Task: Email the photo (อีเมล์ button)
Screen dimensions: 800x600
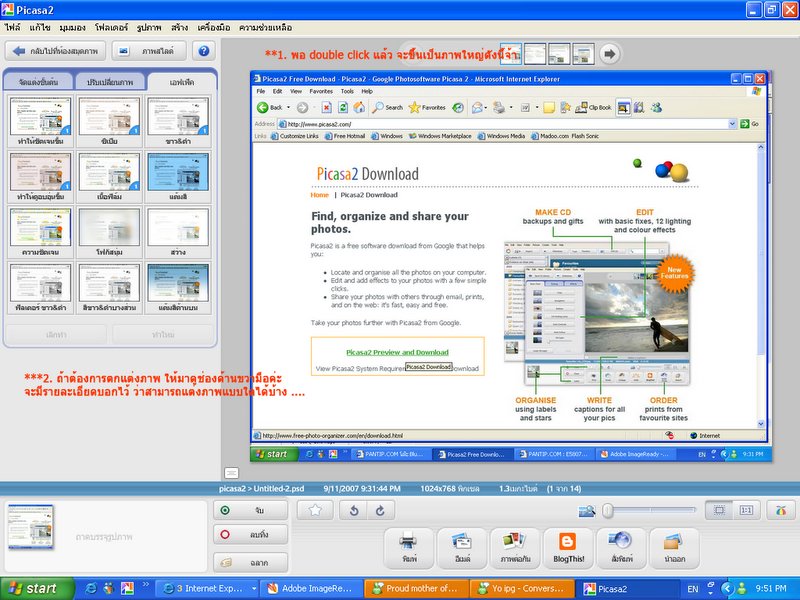Action: click(462, 548)
